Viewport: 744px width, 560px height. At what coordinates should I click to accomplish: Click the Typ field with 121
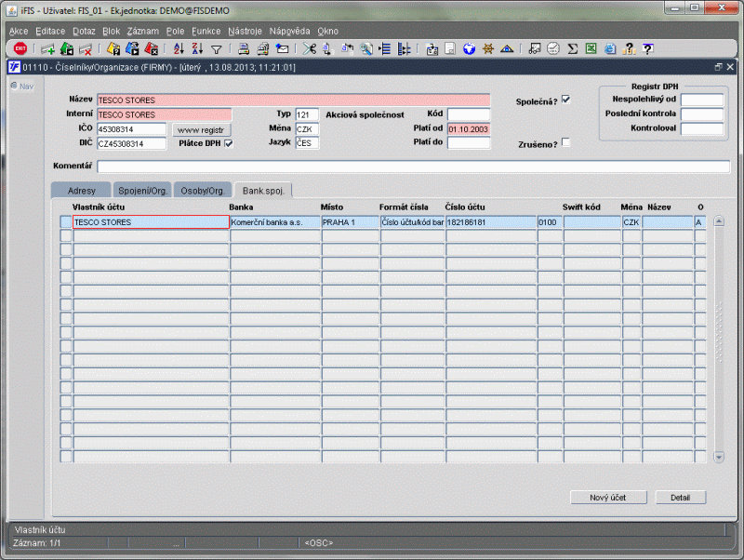[307, 114]
